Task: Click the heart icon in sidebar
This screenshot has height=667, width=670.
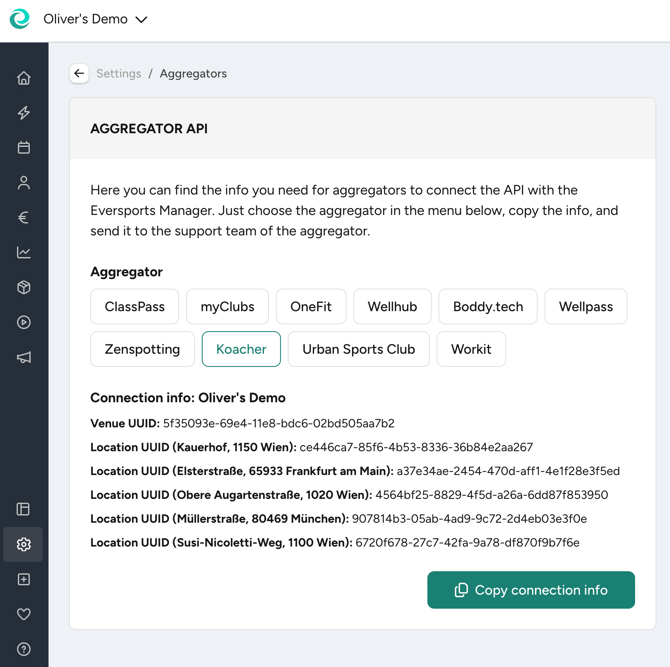Action: 24,614
